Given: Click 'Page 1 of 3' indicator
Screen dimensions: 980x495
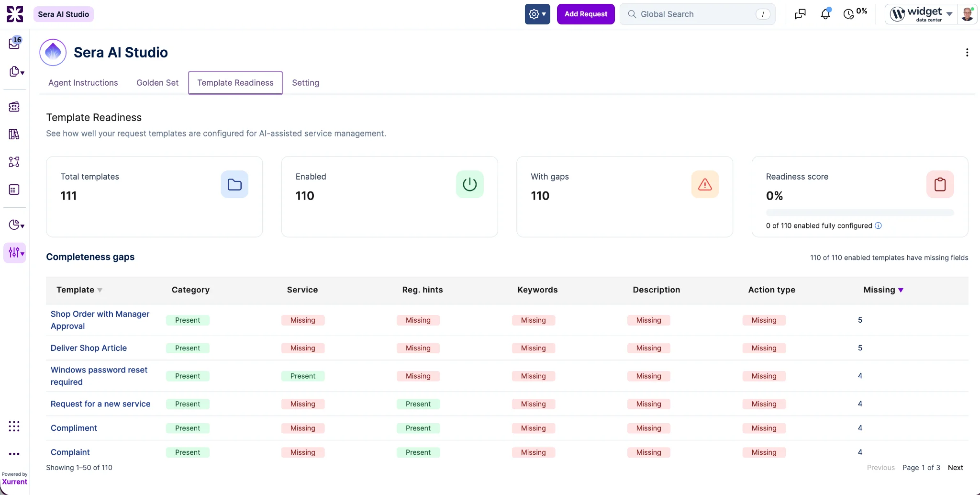Looking at the screenshot, I should (x=921, y=468).
